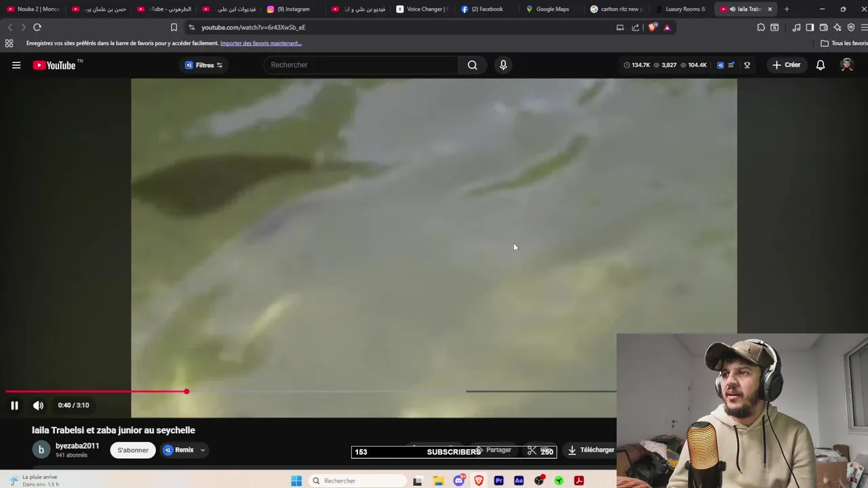Open the account avatar menu
The height and width of the screenshot is (488, 868).
(847, 65)
